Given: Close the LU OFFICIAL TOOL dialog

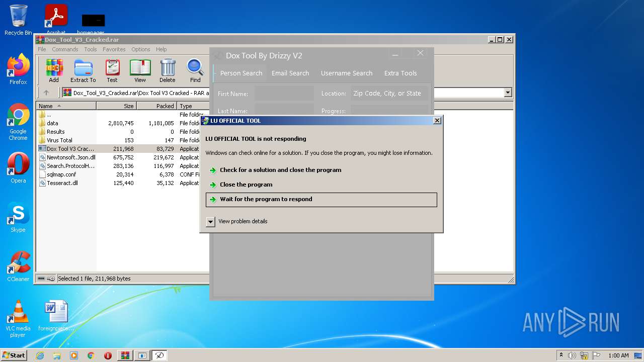Looking at the screenshot, I should pyautogui.click(x=437, y=120).
